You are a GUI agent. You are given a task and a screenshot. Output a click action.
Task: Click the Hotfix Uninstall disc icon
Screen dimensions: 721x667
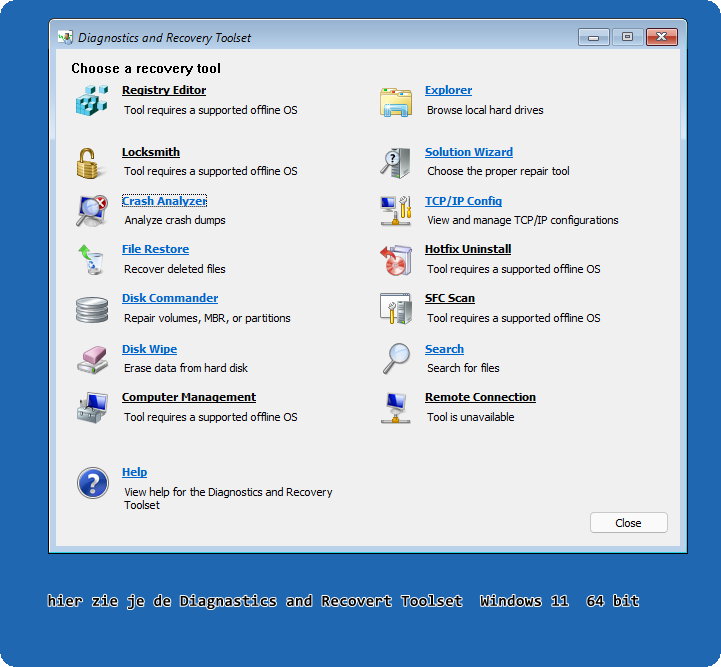coord(396,260)
